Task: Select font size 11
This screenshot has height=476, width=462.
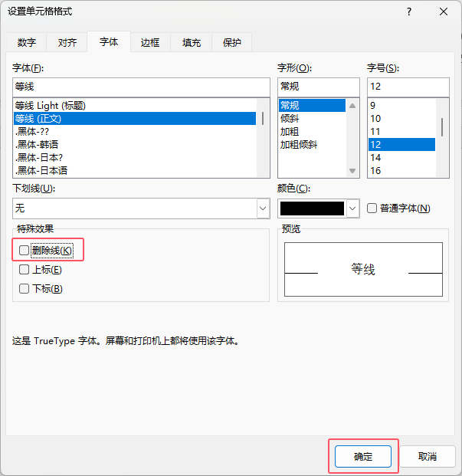Action: tap(401, 131)
